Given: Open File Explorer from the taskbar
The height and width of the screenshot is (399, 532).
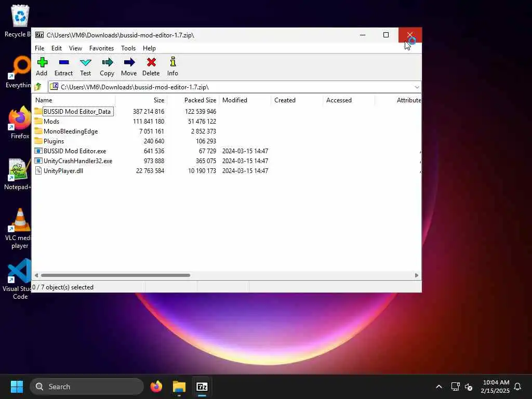Looking at the screenshot, I should tap(179, 387).
